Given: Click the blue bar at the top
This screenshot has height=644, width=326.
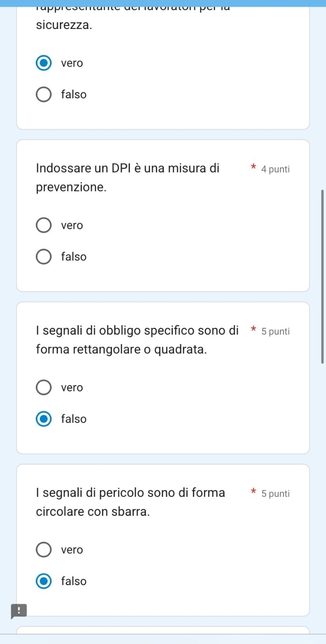Looking at the screenshot, I should 163,2.
